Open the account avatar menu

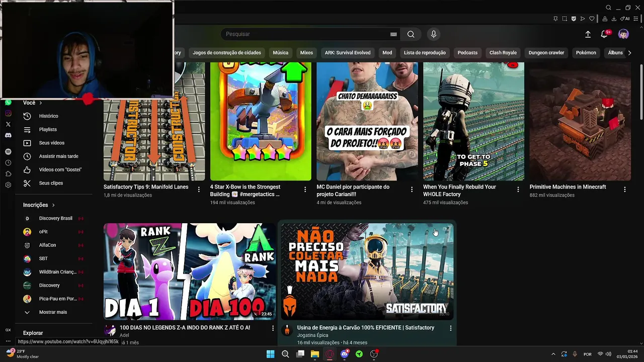point(623,34)
